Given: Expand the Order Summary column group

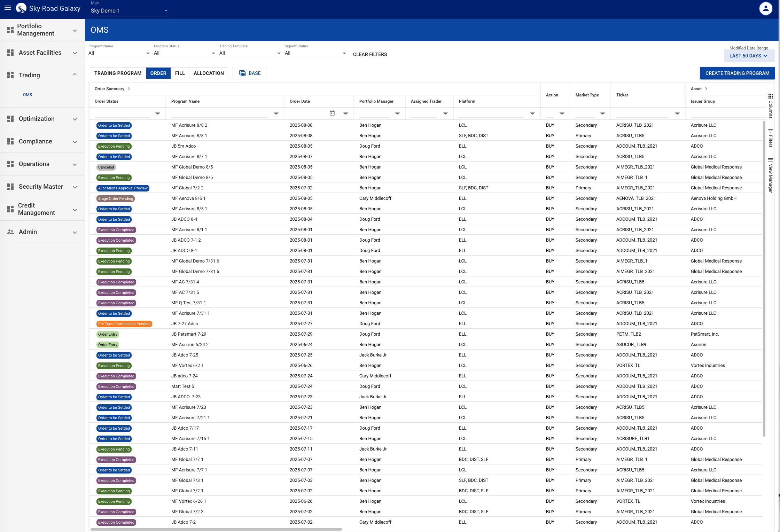Looking at the screenshot, I should [129, 89].
